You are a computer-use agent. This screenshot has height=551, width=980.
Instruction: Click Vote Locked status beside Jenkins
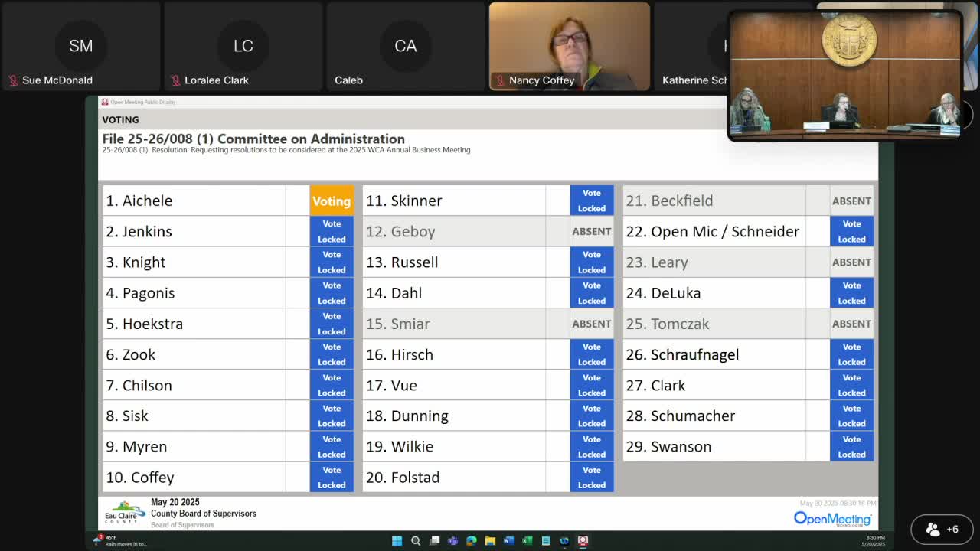[332, 231]
